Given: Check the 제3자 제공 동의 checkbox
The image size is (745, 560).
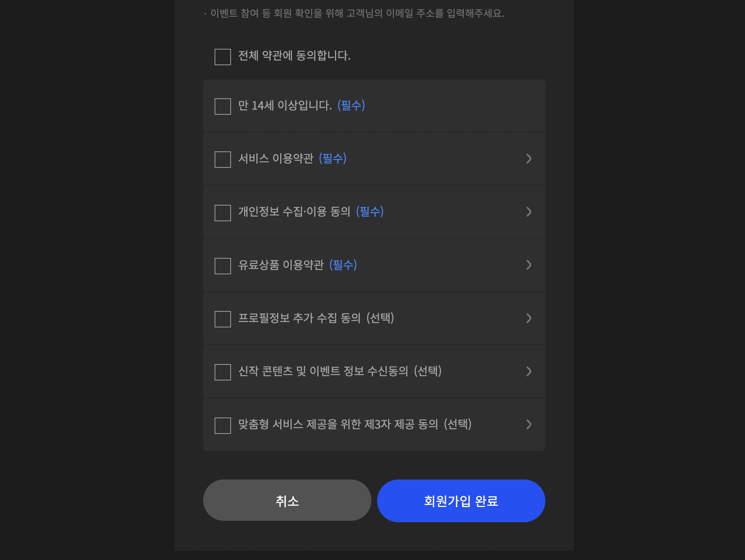Looking at the screenshot, I should [x=222, y=425].
